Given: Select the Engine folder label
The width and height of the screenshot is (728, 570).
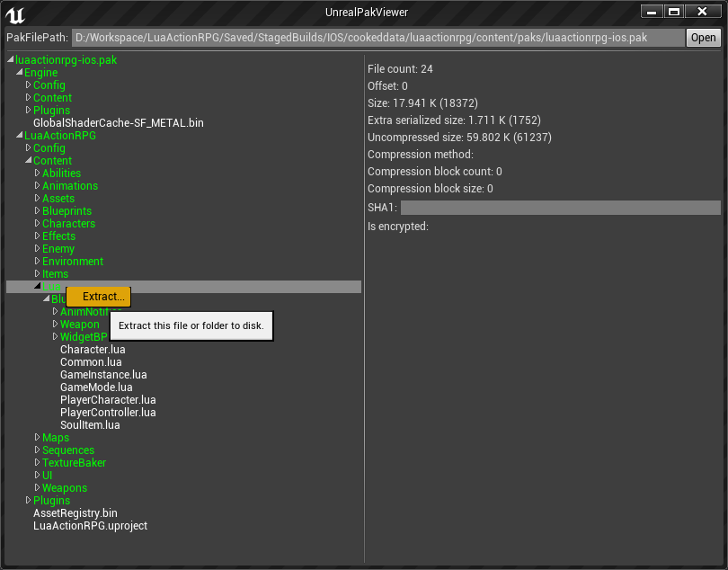Looking at the screenshot, I should pos(40,73).
